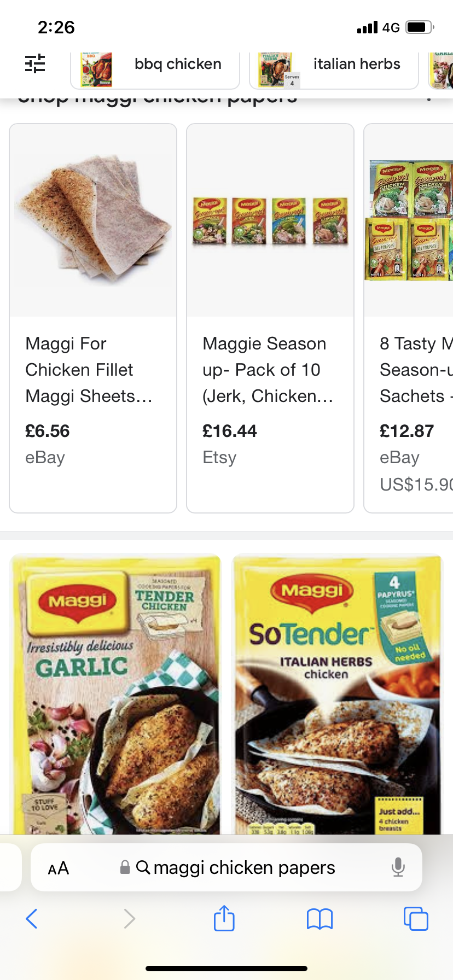Tap the iOS home indicator bar

tap(226, 969)
